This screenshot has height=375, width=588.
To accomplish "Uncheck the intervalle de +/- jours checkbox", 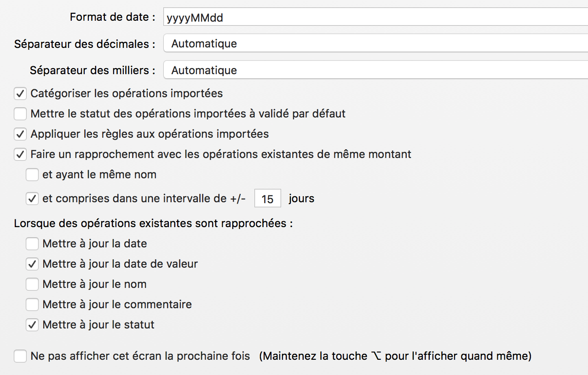I will pos(32,199).
